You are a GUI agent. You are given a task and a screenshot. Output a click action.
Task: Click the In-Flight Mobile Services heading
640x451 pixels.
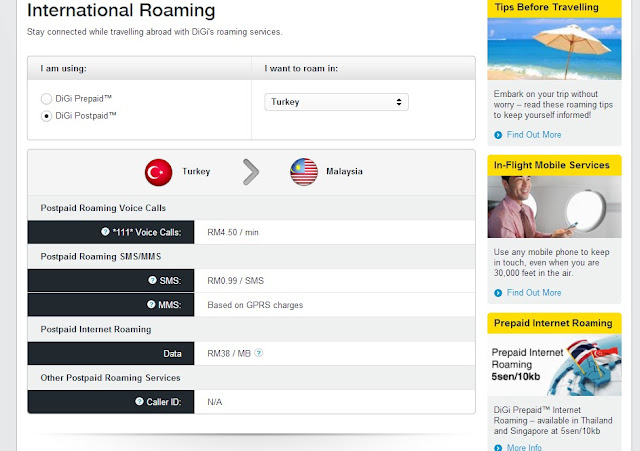[551, 165]
